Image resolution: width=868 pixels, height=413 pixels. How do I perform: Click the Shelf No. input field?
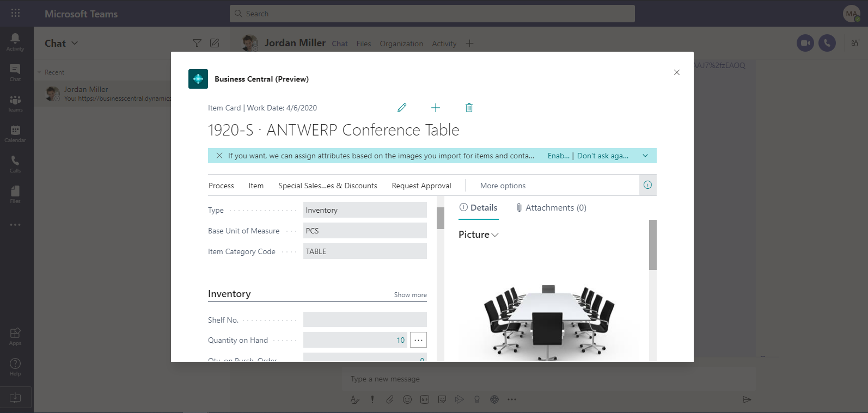coord(365,319)
